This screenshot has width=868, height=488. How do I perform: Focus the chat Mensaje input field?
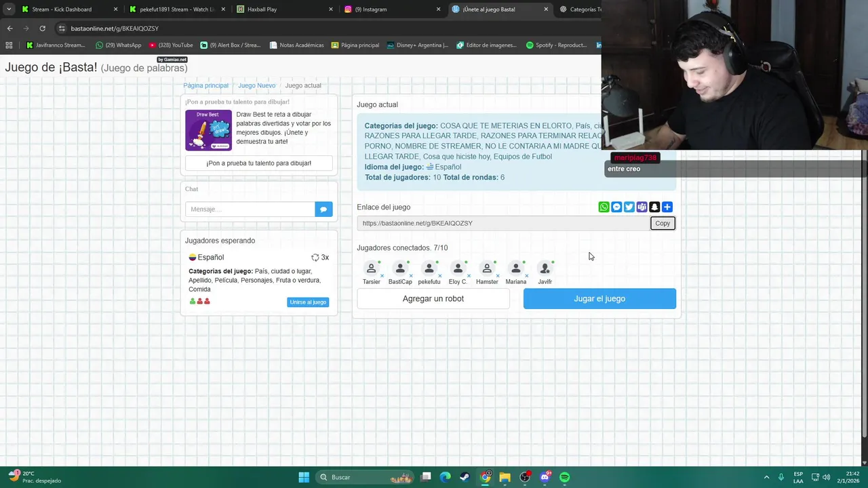pos(250,209)
